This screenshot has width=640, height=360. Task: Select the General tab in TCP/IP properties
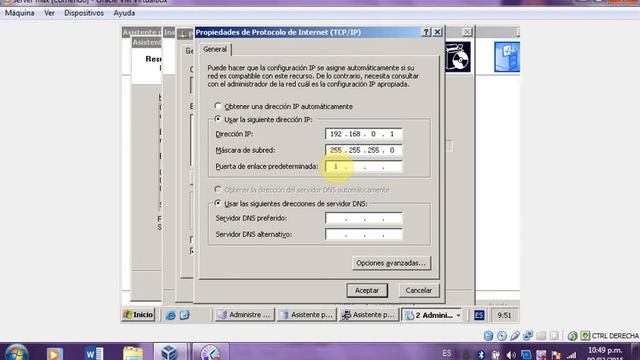(x=215, y=49)
